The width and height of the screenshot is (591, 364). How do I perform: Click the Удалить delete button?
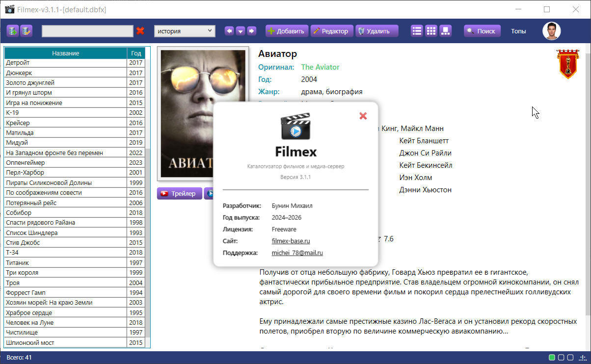[x=376, y=31]
